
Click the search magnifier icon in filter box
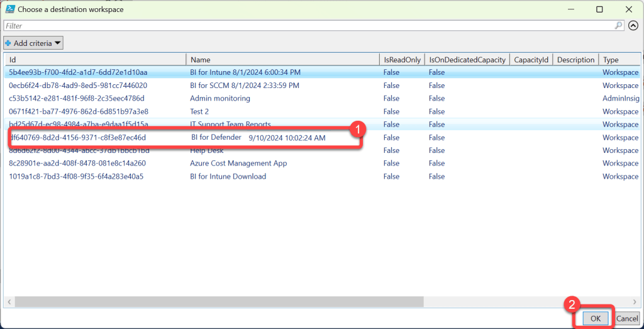point(619,26)
